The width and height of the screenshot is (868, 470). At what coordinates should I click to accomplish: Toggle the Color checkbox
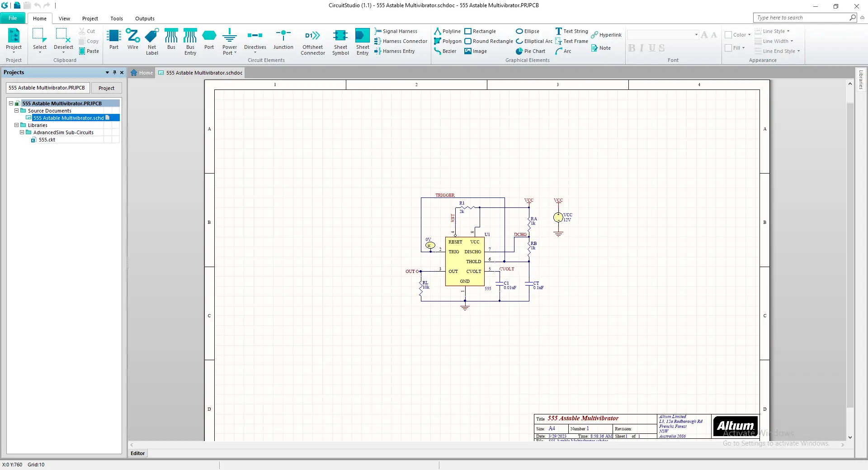click(728, 35)
